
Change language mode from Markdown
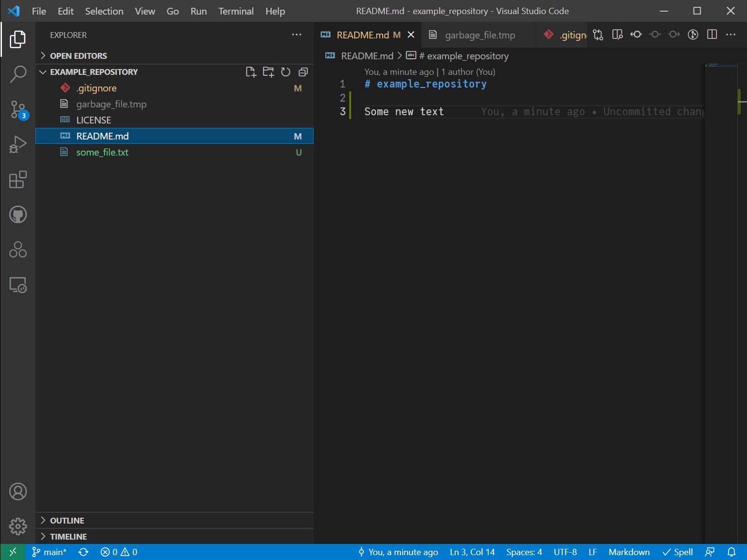click(x=629, y=552)
